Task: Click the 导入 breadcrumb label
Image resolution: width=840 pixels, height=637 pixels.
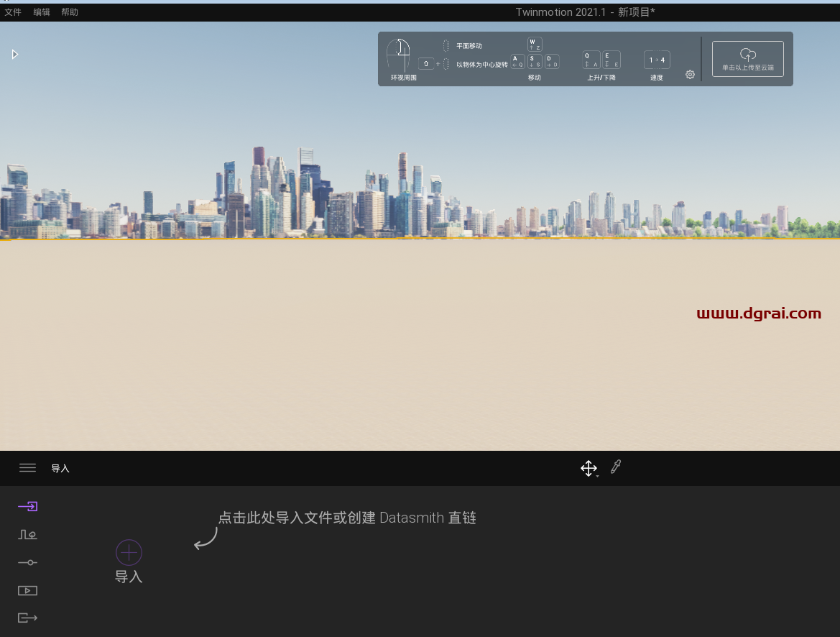Action: (x=60, y=468)
